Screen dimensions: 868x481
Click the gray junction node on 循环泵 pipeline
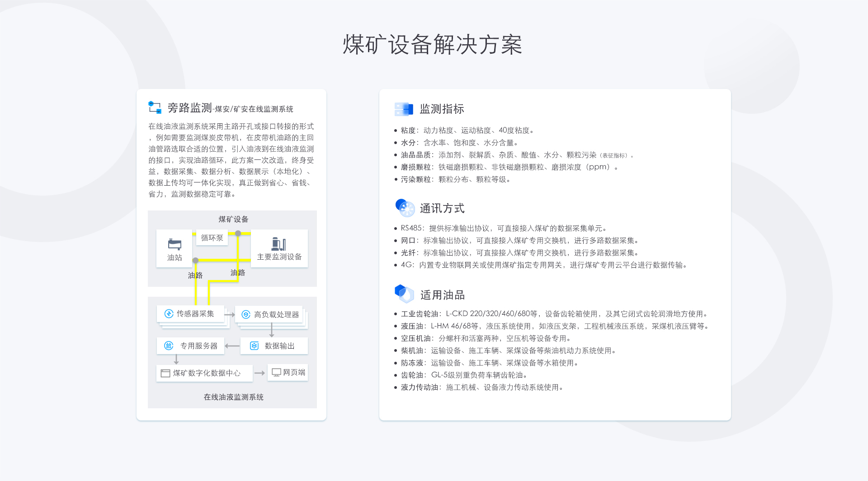tap(238, 233)
